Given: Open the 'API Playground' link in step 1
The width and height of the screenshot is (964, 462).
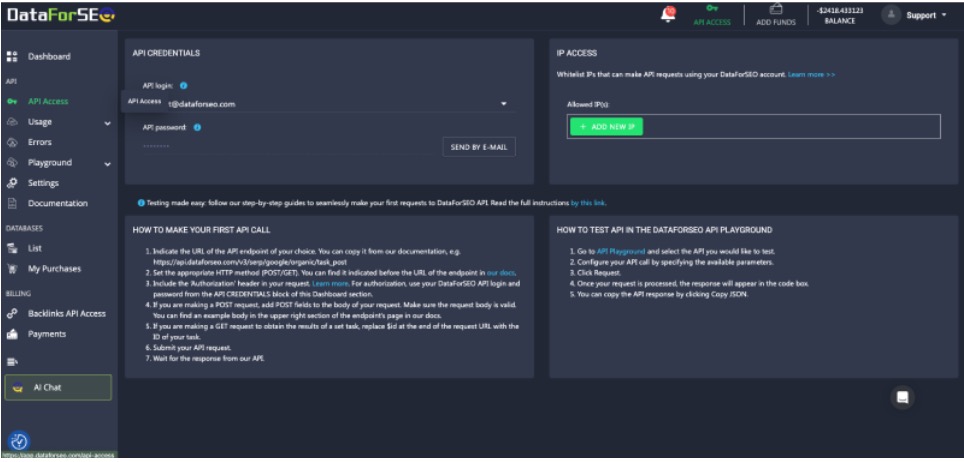Looking at the screenshot, I should click(621, 252).
